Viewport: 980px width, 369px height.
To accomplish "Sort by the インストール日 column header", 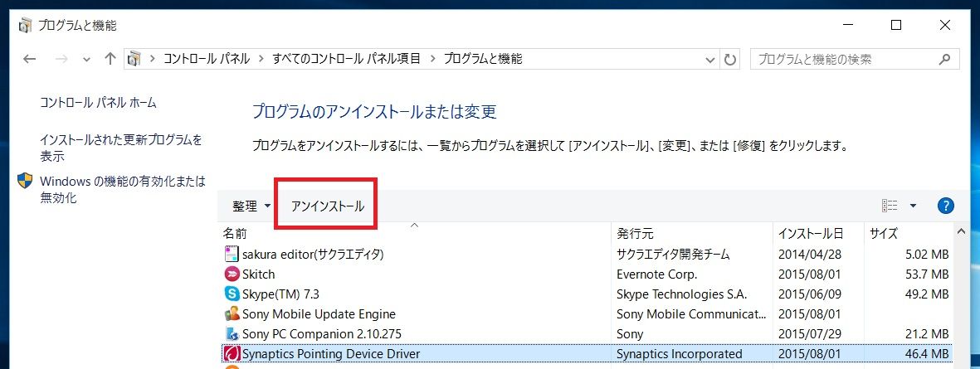I will click(818, 234).
